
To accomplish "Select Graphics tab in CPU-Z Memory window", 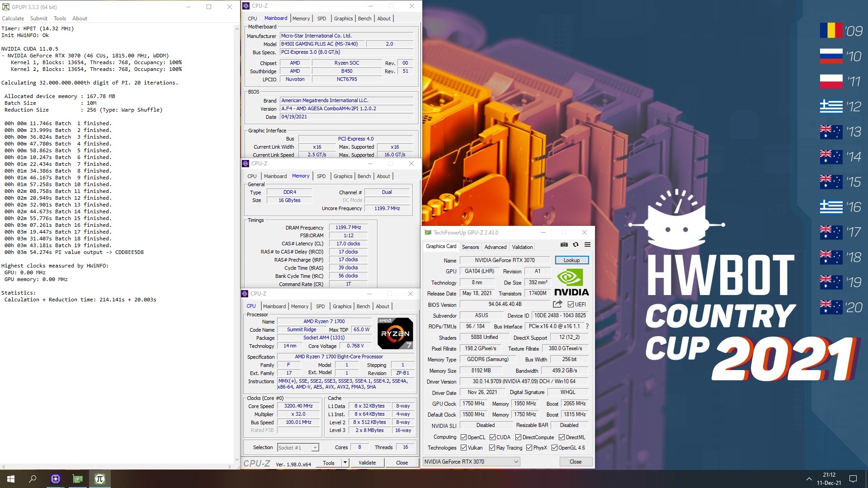I will point(343,176).
